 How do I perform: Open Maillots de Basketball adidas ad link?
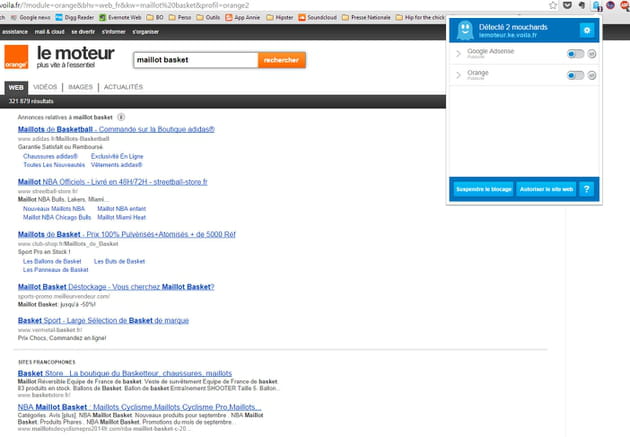pyautogui.click(x=116, y=129)
